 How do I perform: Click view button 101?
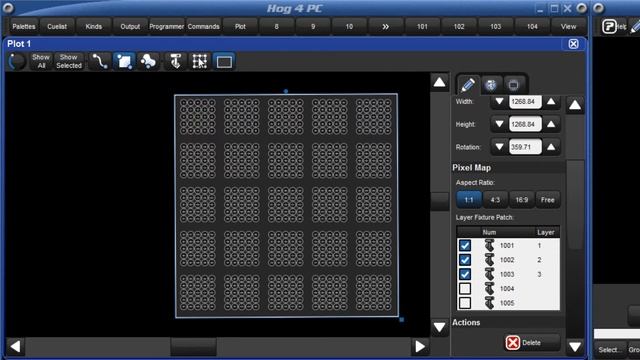click(422, 27)
